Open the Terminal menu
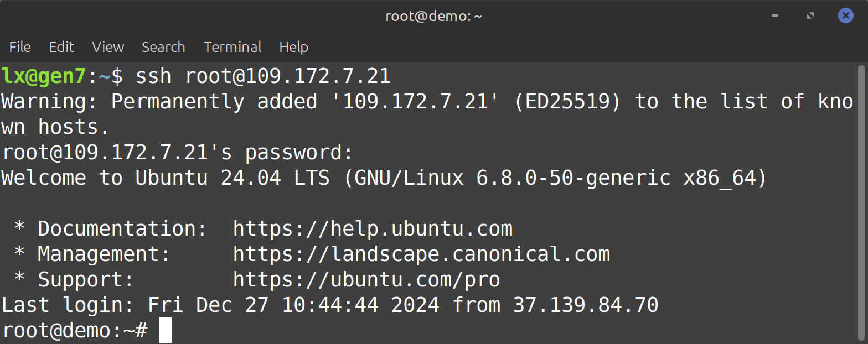This screenshot has height=344, width=868. tap(232, 48)
